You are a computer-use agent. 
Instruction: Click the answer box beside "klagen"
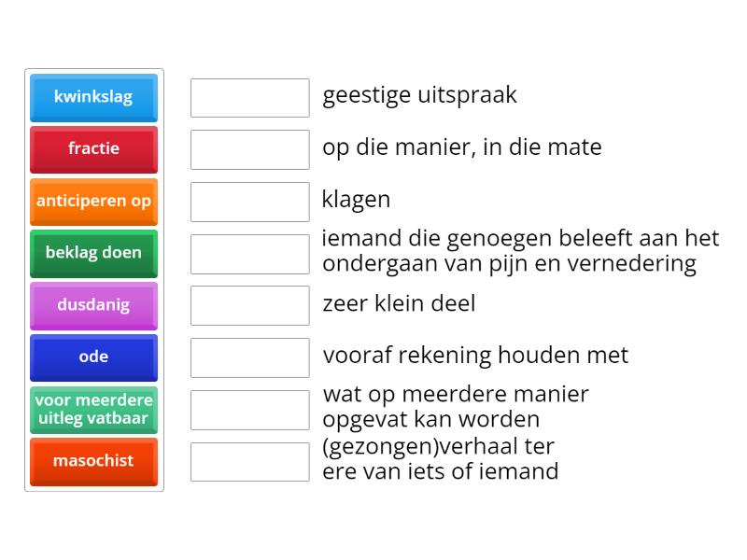tap(249, 200)
